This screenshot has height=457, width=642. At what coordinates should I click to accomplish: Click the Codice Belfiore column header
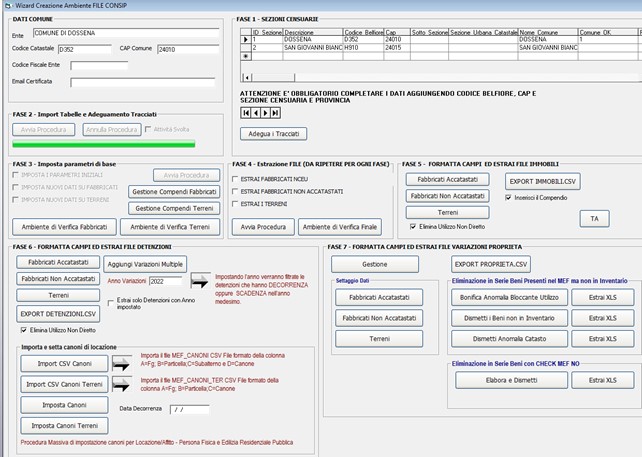click(x=363, y=32)
